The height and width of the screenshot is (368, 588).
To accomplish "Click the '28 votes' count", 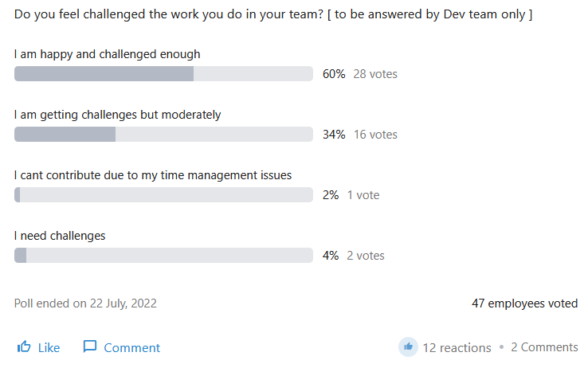I will pos(375,74).
